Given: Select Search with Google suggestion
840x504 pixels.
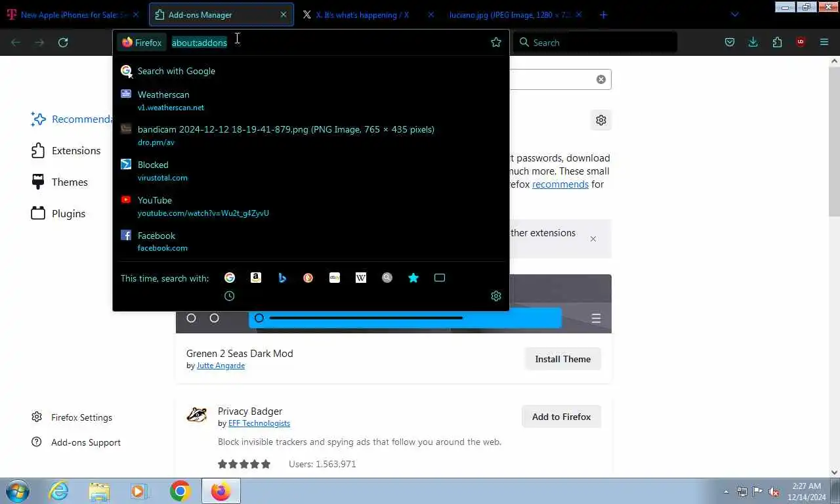Looking at the screenshot, I should click(x=311, y=71).
